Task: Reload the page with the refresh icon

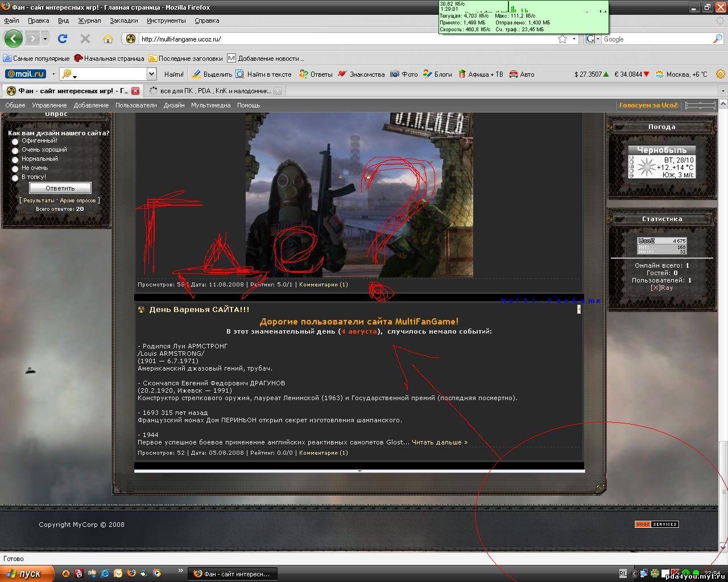Action: click(63, 39)
